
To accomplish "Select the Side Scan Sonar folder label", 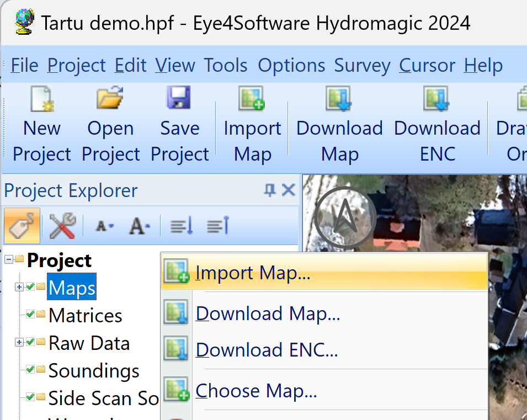I will click(103, 398).
